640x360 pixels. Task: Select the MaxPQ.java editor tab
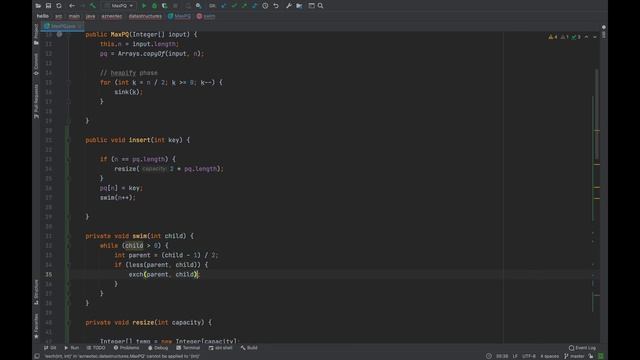tap(63, 26)
